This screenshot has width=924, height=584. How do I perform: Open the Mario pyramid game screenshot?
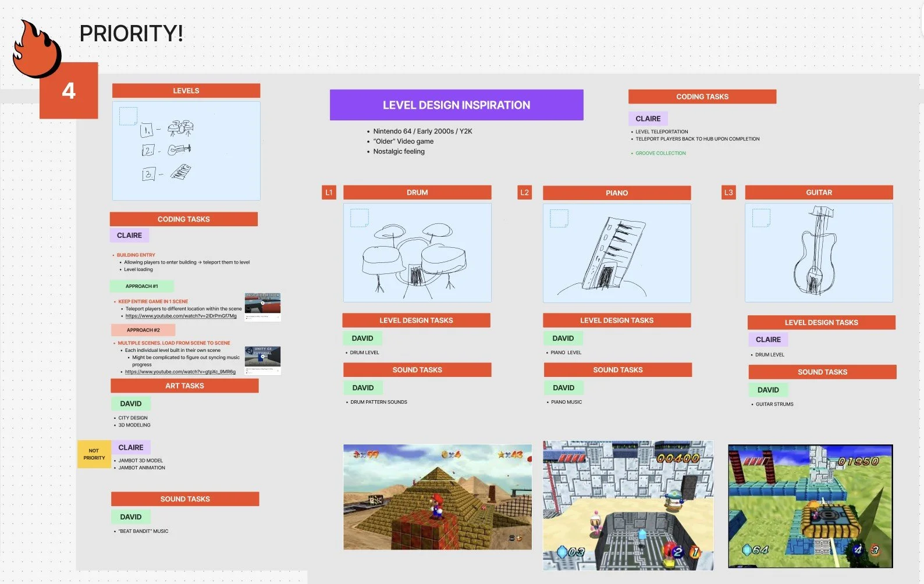coord(438,497)
